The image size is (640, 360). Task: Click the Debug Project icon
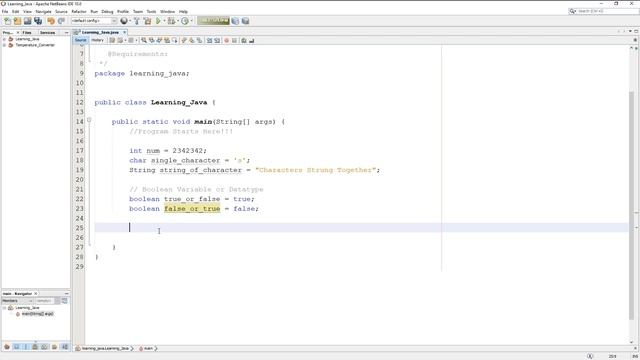(x=171, y=21)
